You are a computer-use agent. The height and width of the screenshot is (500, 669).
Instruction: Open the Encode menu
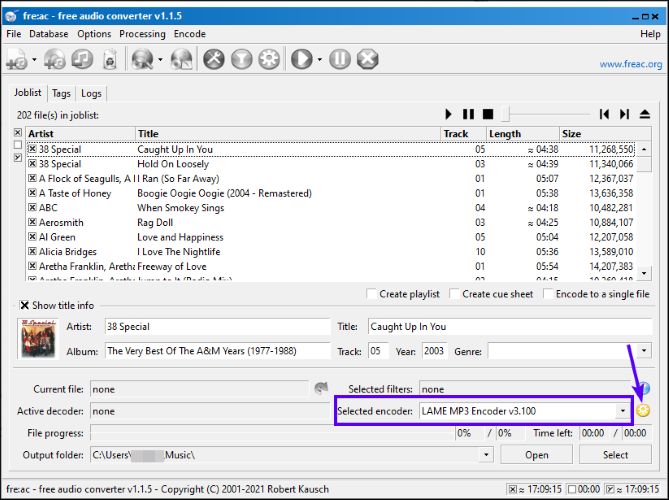190,34
